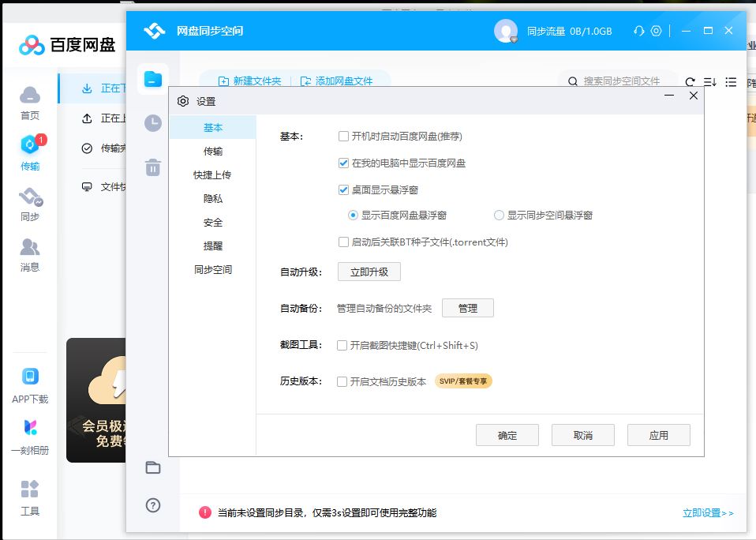
Task: Select 显示同步空间悬浮窗 radio button
Action: [x=499, y=215]
